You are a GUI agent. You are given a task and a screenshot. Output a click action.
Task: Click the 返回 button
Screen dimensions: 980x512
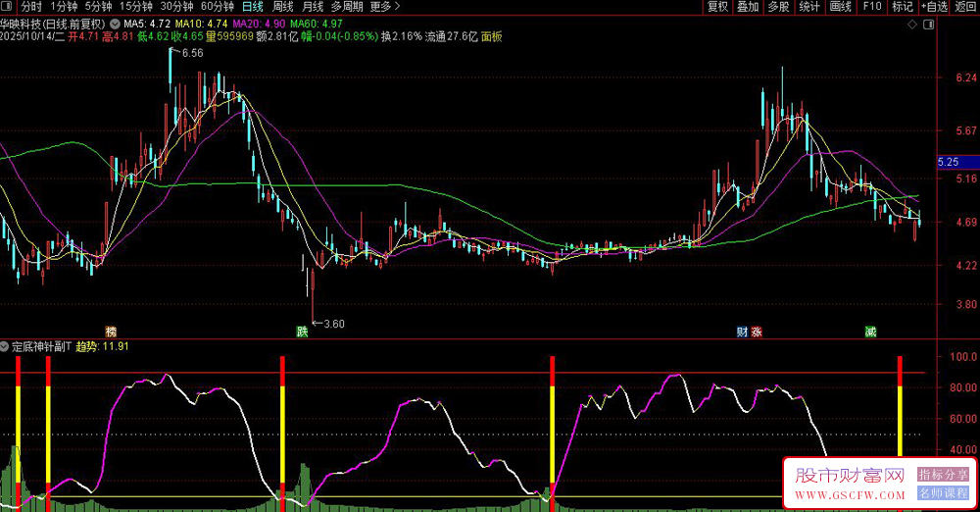965,6
